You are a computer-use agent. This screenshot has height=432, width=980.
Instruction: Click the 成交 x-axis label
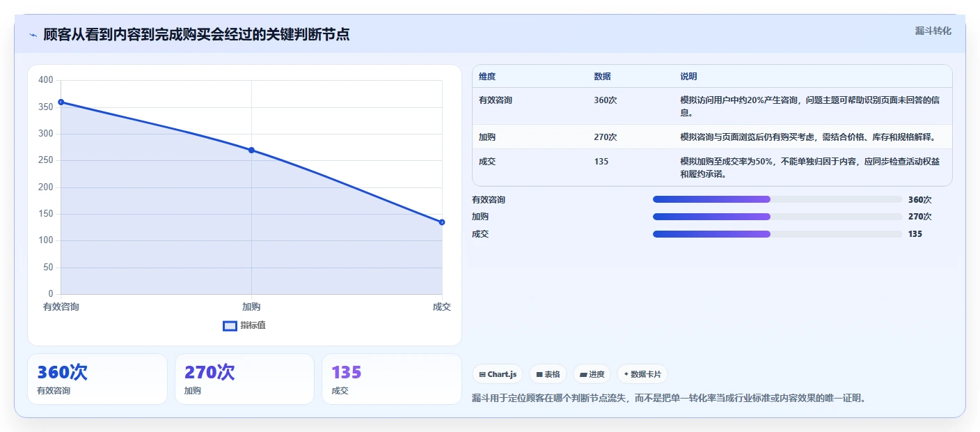pos(442,307)
